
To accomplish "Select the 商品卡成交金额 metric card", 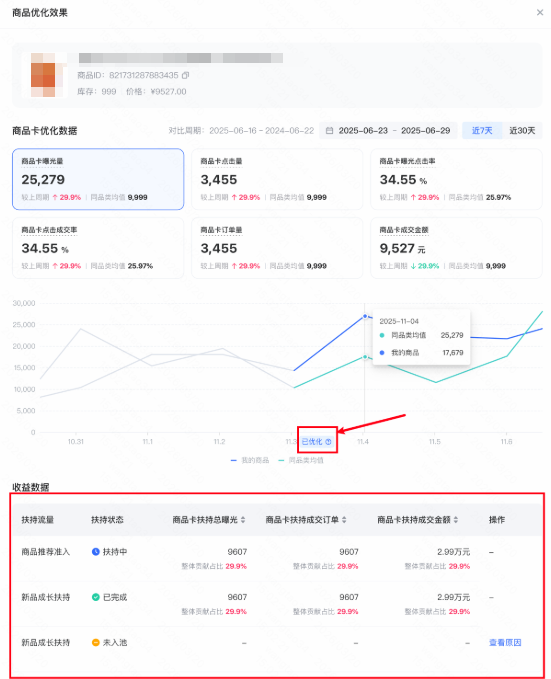I will coord(456,248).
